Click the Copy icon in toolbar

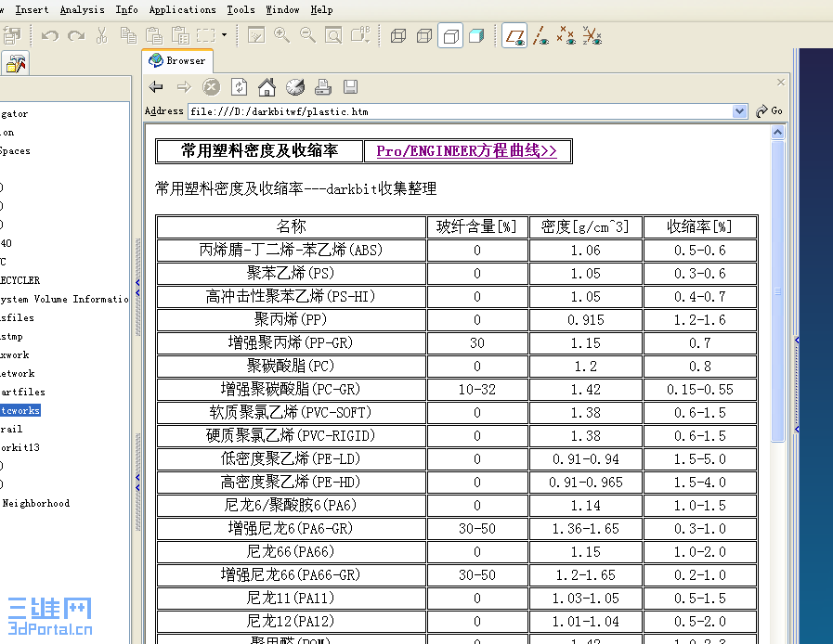click(128, 35)
